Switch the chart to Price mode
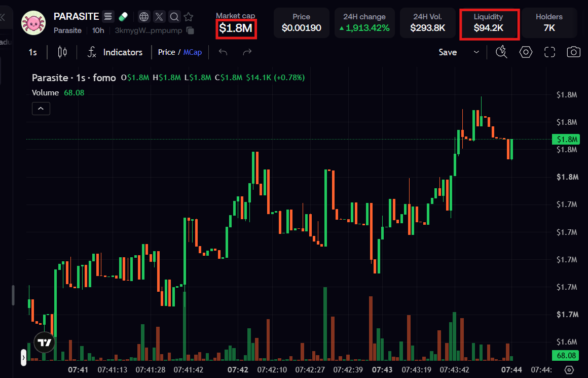The image size is (588, 378). 166,52
